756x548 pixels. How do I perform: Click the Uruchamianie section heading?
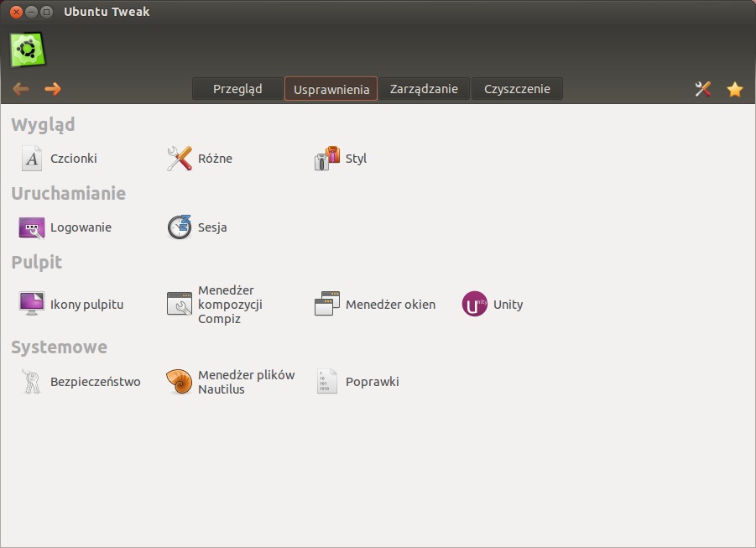(69, 193)
